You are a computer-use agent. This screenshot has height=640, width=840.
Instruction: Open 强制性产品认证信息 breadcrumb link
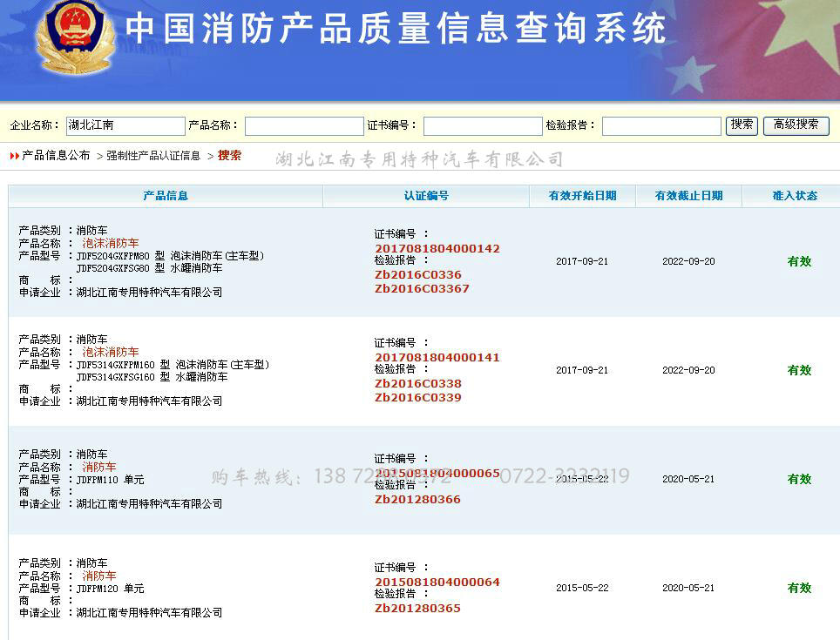(x=153, y=156)
